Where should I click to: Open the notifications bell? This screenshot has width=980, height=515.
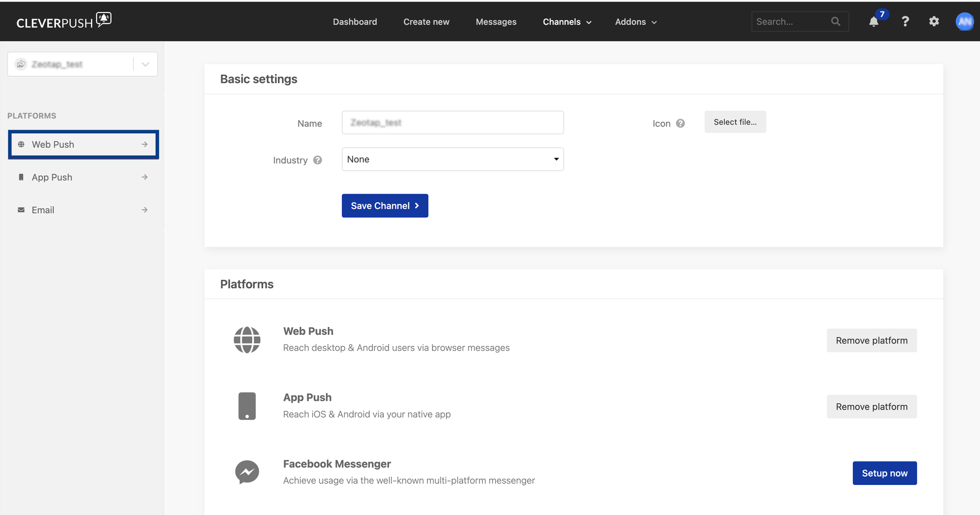click(x=874, y=22)
